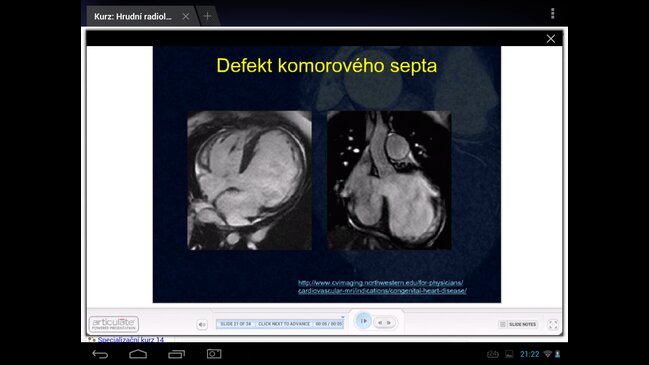Click the Articulate logo
This screenshot has height=365, width=649.
[114, 324]
